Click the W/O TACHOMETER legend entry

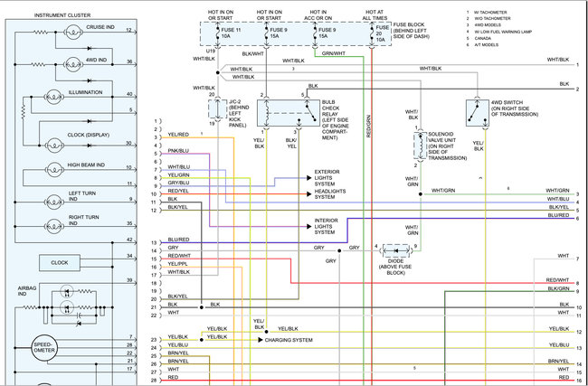[492, 18]
